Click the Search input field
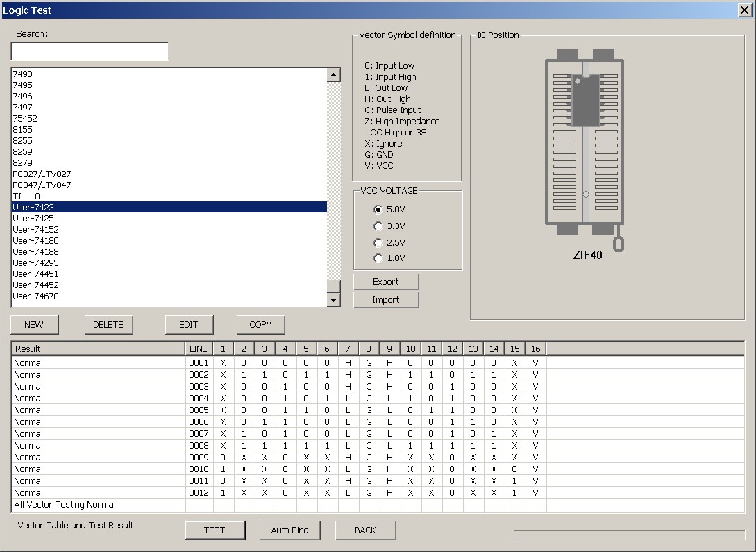The height and width of the screenshot is (552, 756). click(x=90, y=51)
